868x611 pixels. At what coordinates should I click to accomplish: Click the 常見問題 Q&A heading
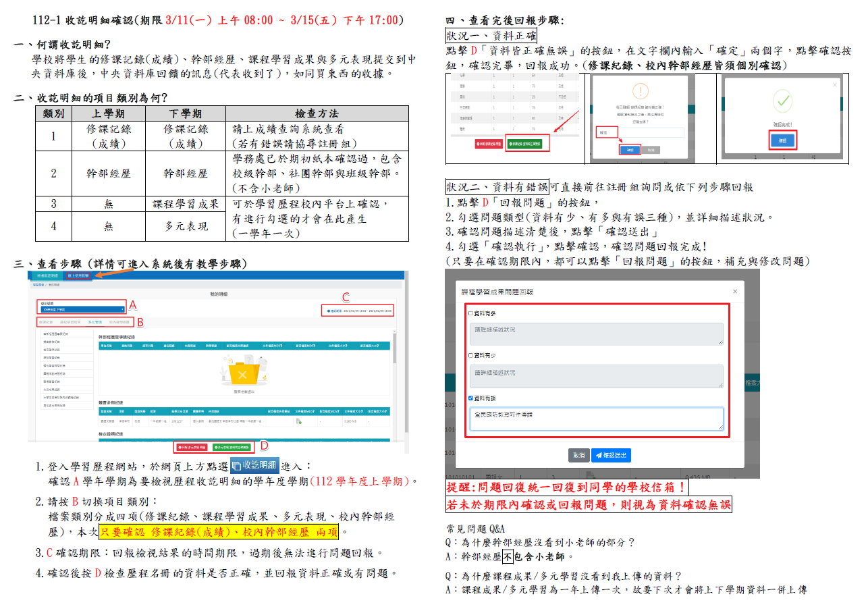point(475,529)
